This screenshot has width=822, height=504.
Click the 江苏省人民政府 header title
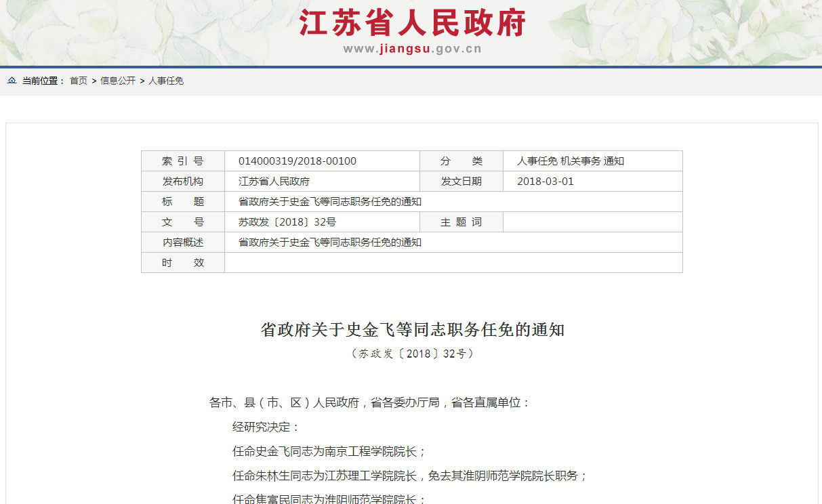pyautogui.click(x=412, y=23)
